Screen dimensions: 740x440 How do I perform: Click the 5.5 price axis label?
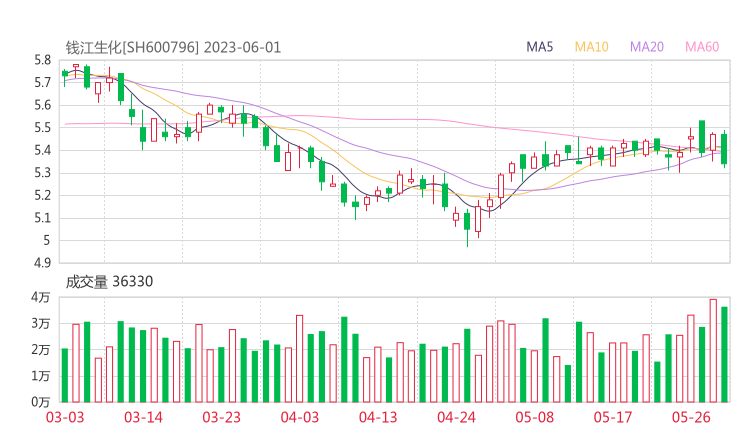[x=42, y=127]
